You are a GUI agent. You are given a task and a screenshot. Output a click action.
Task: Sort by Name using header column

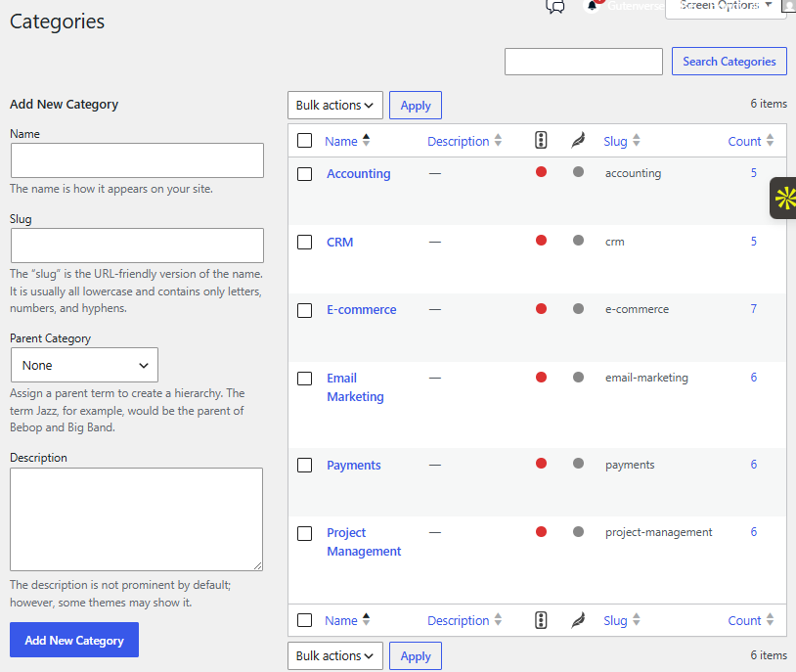347,141
